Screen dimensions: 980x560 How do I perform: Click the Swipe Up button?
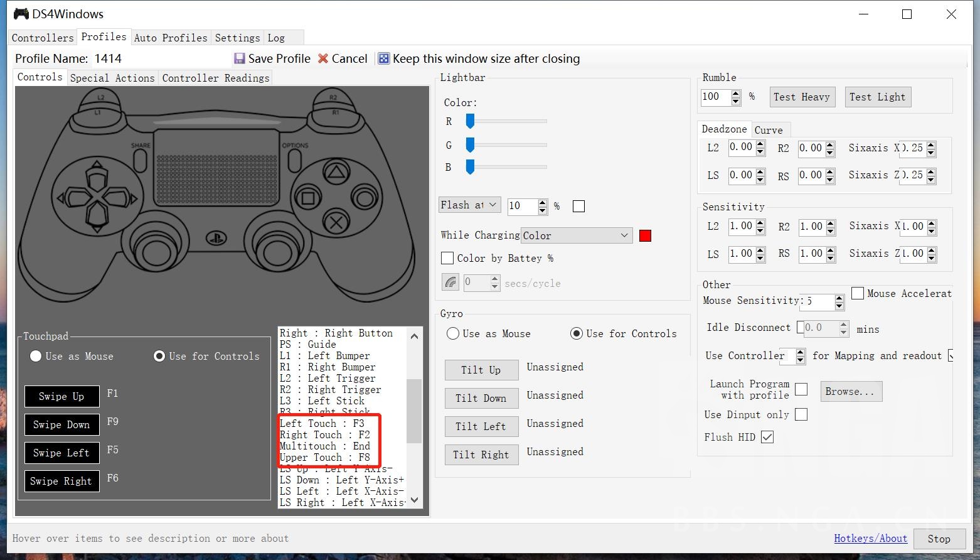pos(61,396)
